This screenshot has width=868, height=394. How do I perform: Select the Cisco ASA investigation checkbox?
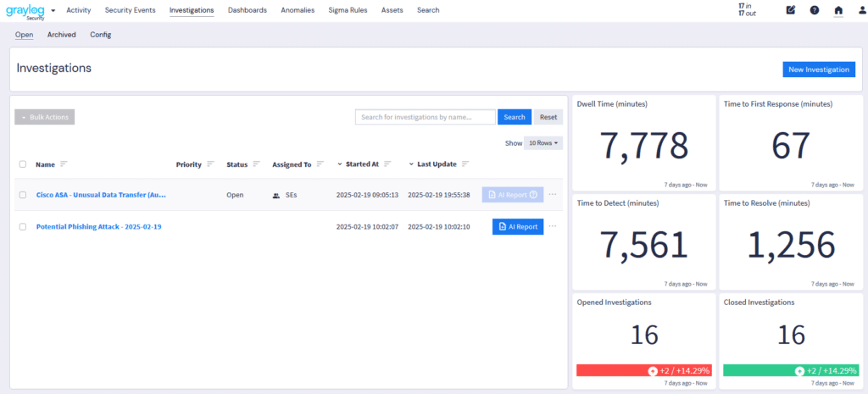23,195
